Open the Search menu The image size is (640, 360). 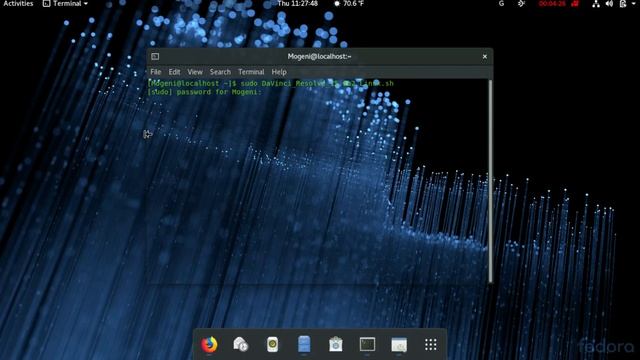coord(220,72)
